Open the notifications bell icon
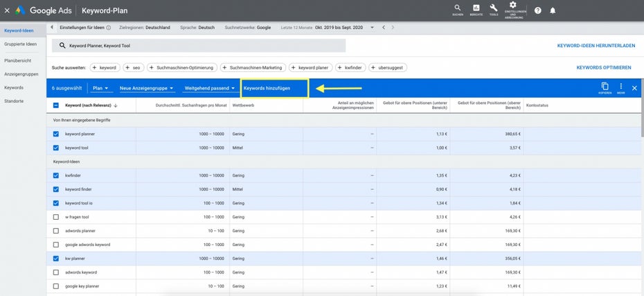This screenshot has width=644, height=296. point(553,10)
